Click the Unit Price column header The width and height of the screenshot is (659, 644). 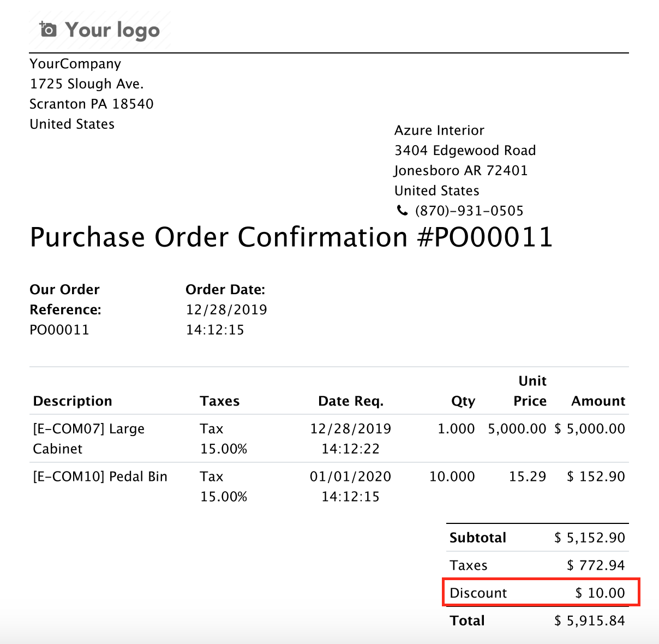pyautogui.click(x=530, y=391)
